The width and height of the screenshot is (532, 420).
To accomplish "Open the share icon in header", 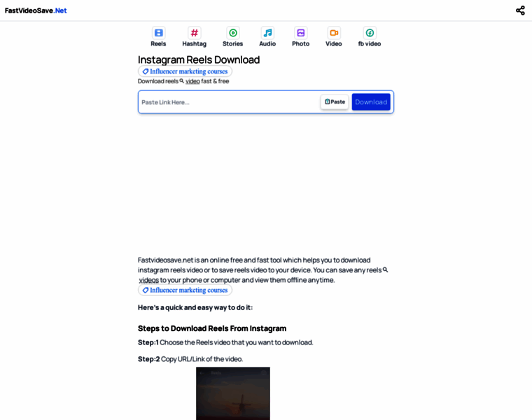I will tap(520, 10).
